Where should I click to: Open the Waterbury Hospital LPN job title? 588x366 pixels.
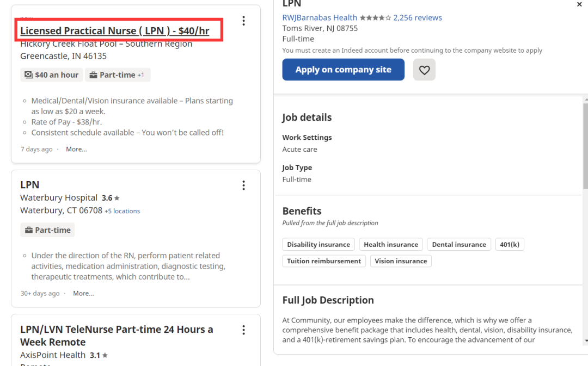click(x=29, y=185)
